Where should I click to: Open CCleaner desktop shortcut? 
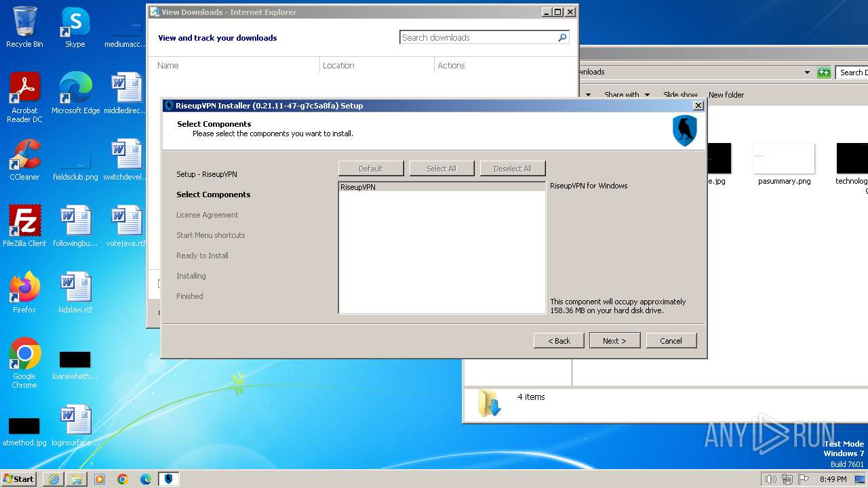(24, 160)
